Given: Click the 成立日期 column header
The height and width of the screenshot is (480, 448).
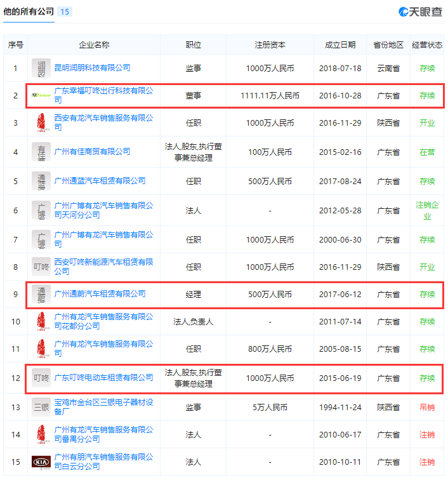Looking at the screenshot, I should click(340, 45).
